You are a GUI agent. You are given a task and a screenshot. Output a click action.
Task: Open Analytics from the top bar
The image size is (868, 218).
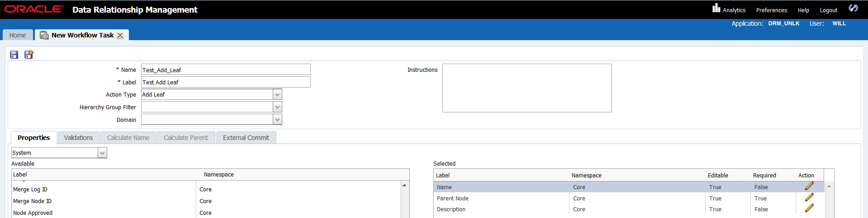(729, 9)
